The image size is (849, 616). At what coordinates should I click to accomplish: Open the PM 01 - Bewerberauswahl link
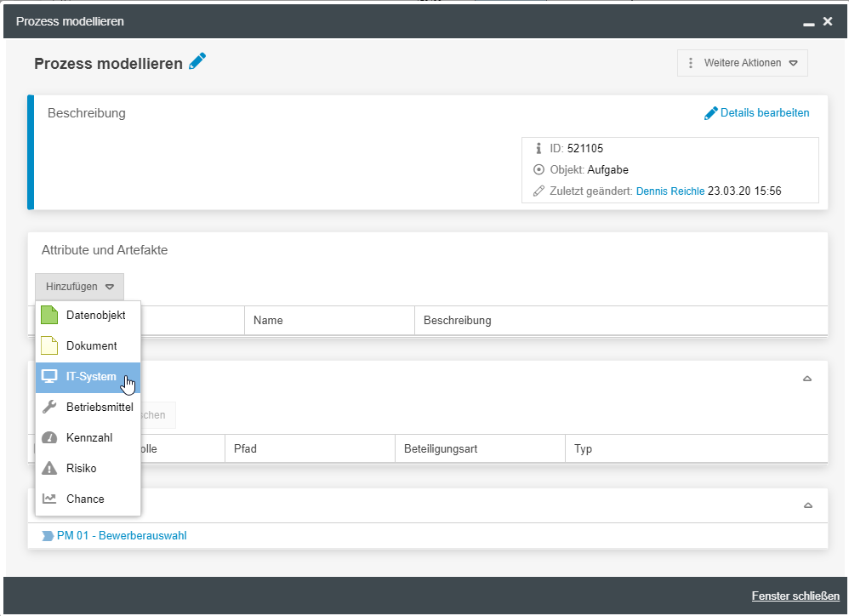(121, 536)
